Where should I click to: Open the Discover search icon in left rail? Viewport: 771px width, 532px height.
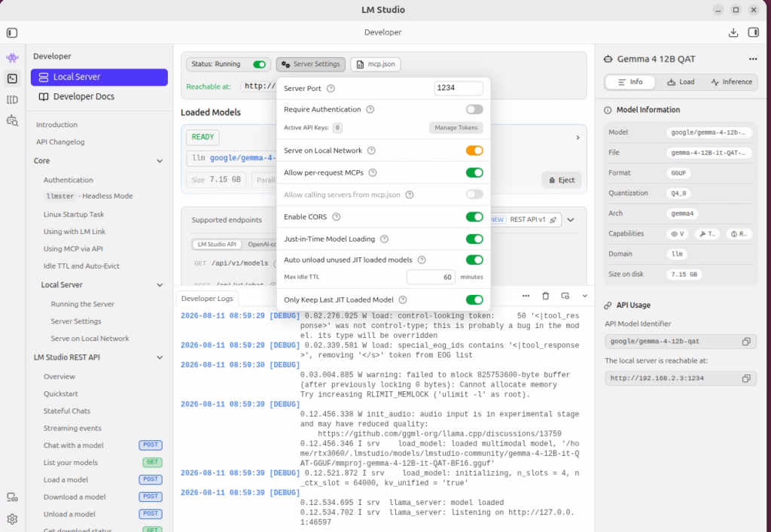pos(12,120)
